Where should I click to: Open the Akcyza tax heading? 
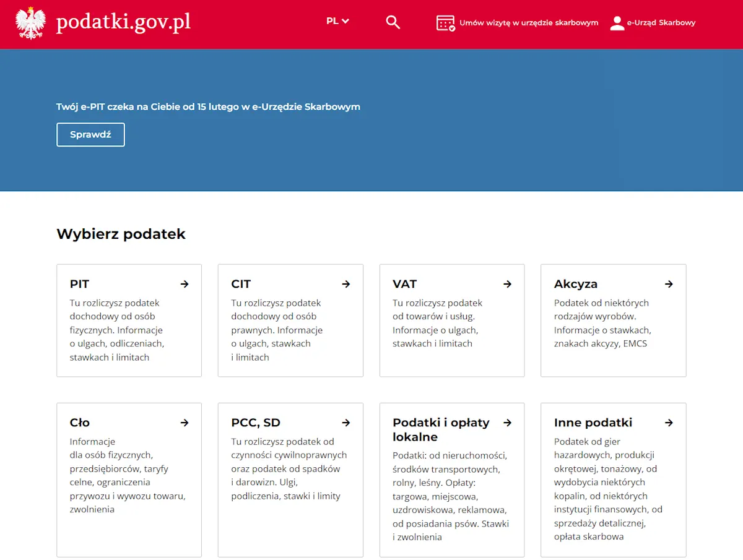point(575,284)
